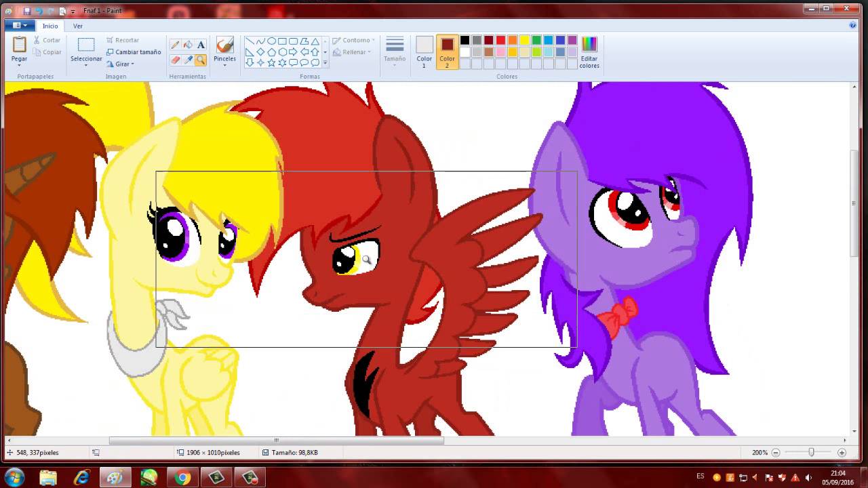Choose the five-point star shape
868x488 pixels.
tap(271, 62)
